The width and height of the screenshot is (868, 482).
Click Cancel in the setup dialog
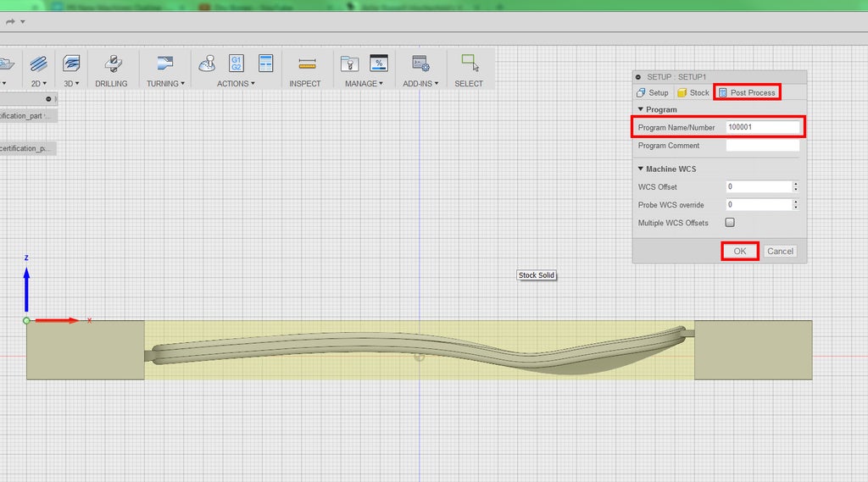pos(780,252)
